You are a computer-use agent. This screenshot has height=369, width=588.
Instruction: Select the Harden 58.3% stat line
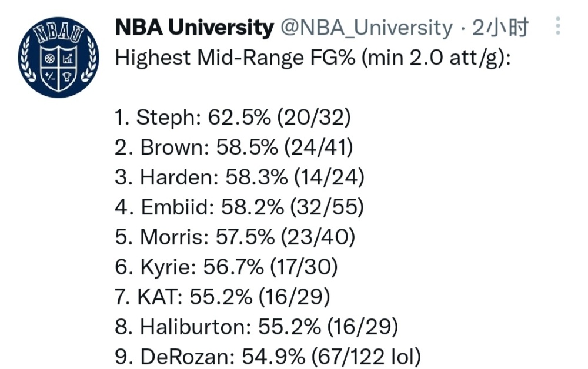[x=240, y=177]
